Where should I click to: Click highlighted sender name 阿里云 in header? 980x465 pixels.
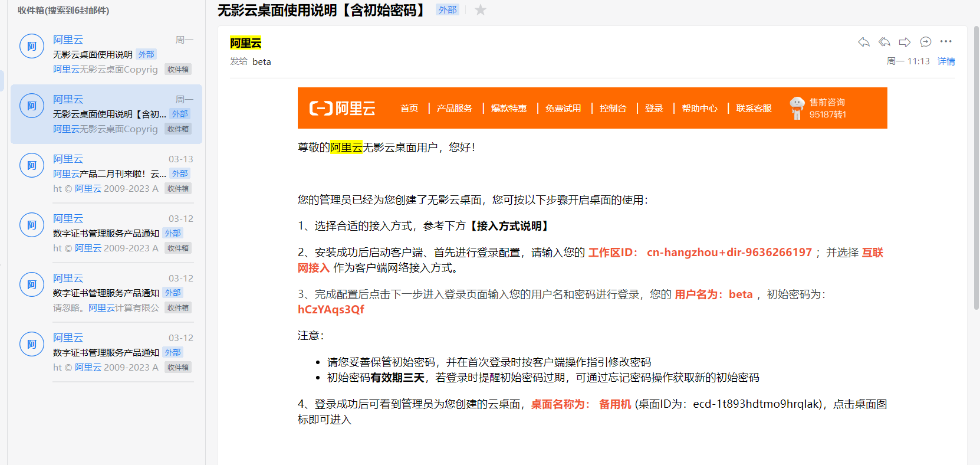coord(246,42)
